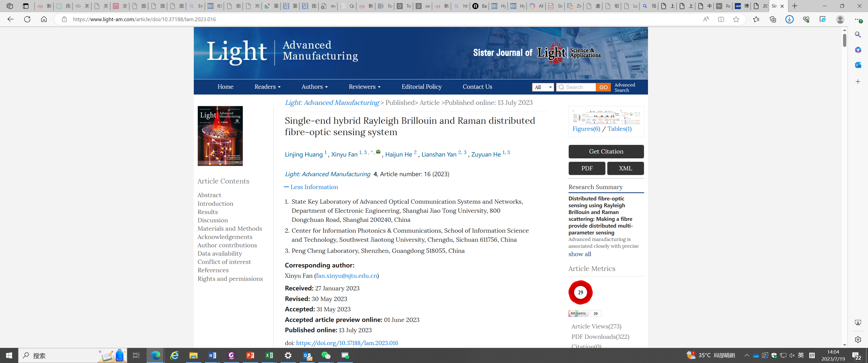Download the article PDF
The height and width of the screenshot is (363, 868).
587,168
